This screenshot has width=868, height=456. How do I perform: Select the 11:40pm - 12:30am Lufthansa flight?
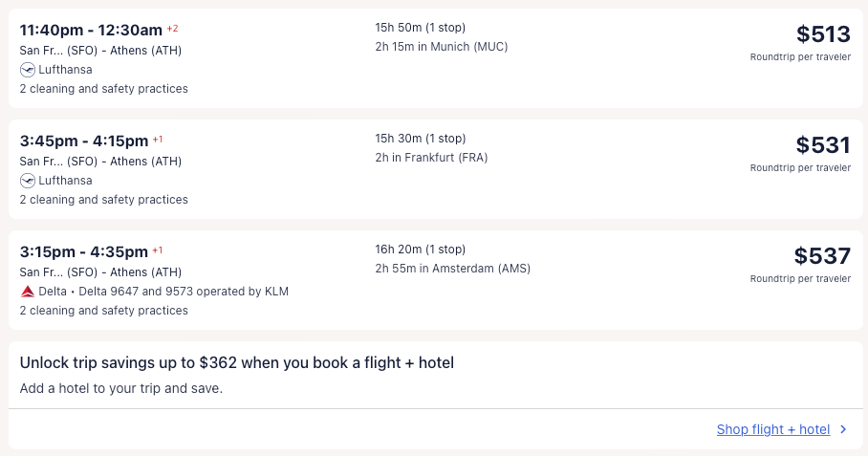91,31
